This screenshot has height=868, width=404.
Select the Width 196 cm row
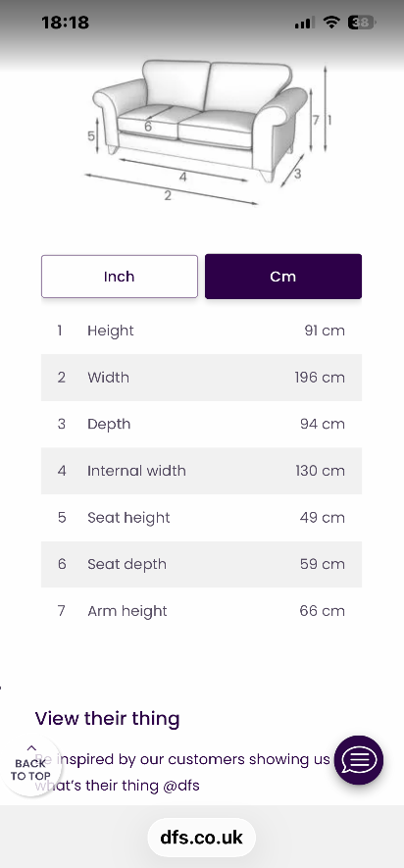point(201,378)
